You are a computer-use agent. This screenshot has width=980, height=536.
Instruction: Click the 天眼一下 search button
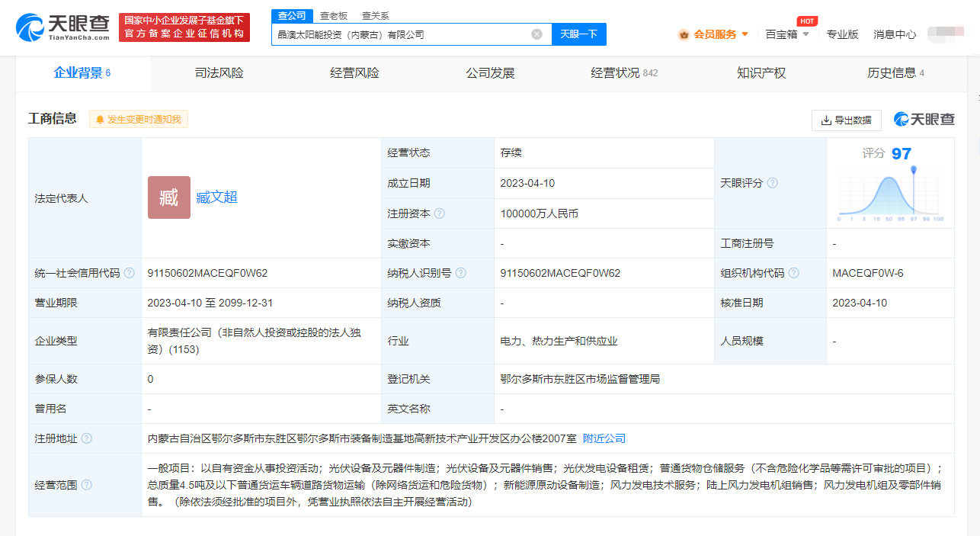578,34
